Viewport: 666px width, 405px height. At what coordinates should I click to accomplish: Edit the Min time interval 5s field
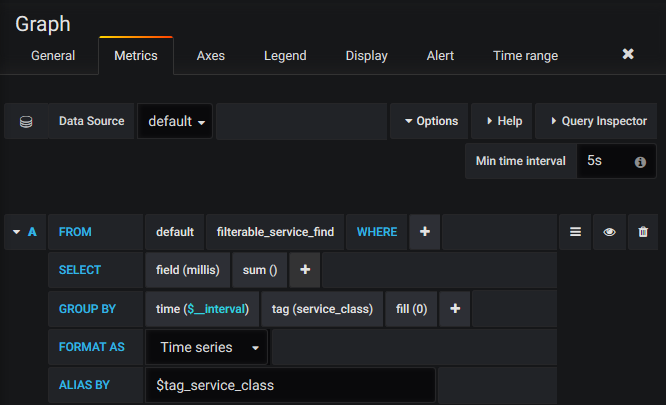click(605, 161)
